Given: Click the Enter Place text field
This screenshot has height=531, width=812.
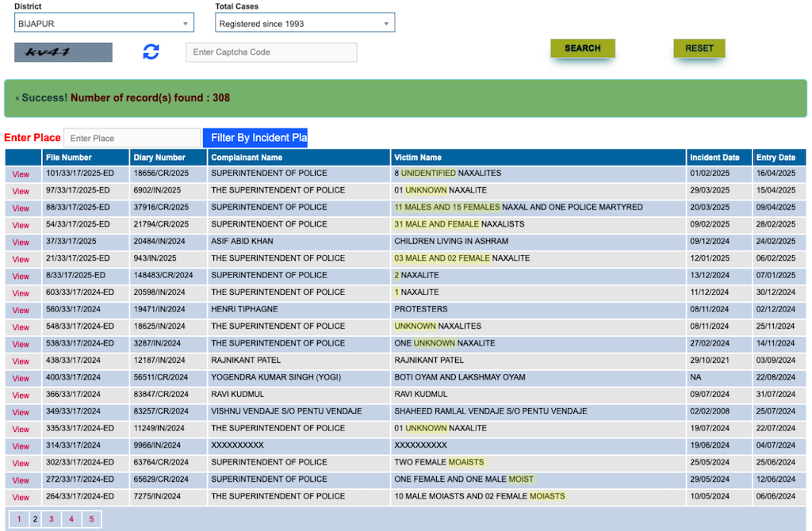Looking at the screenshot, I should tap(132, 138).
